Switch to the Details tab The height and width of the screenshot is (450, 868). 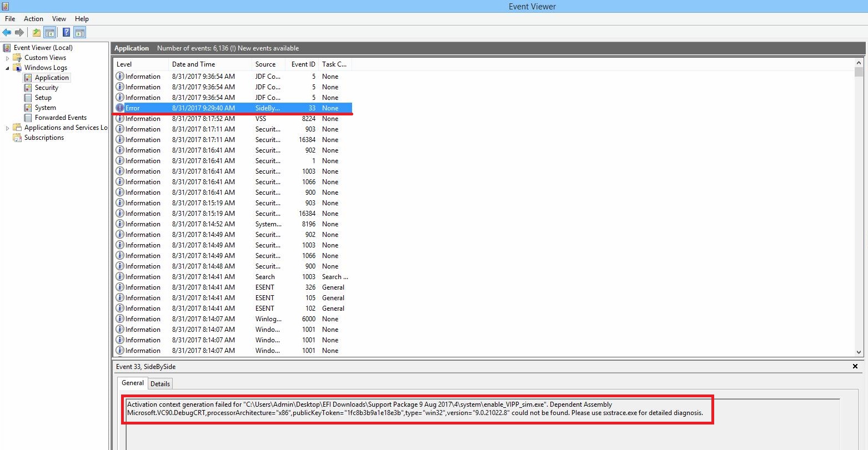click(160, 383)
